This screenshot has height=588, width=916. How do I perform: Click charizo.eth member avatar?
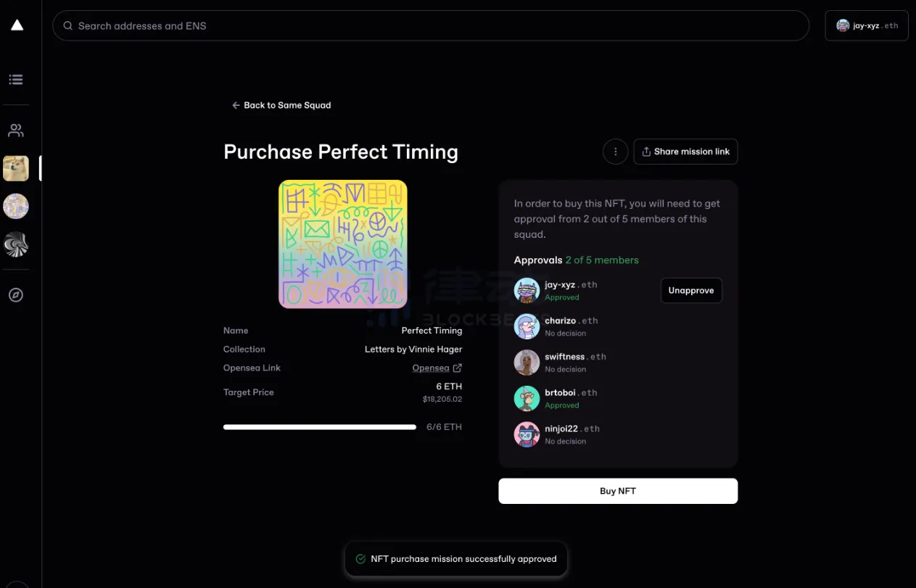pos(527,326)
